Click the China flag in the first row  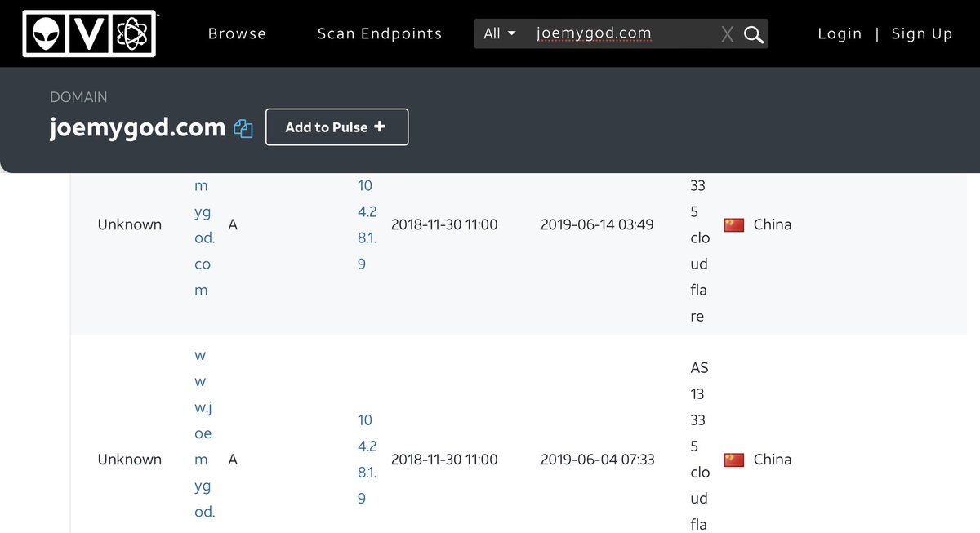coord(733,224)
